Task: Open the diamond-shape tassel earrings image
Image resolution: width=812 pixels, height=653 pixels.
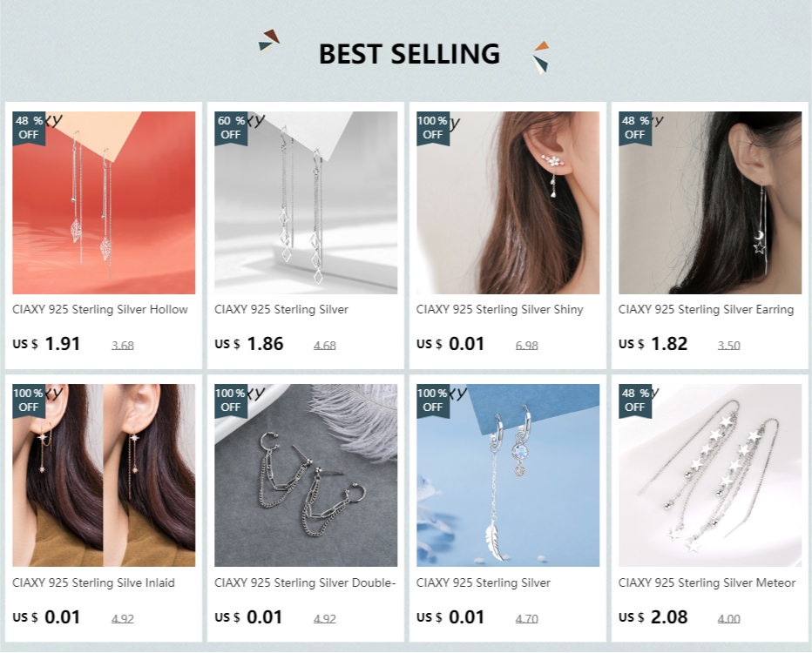Action: tap(306, 203)
